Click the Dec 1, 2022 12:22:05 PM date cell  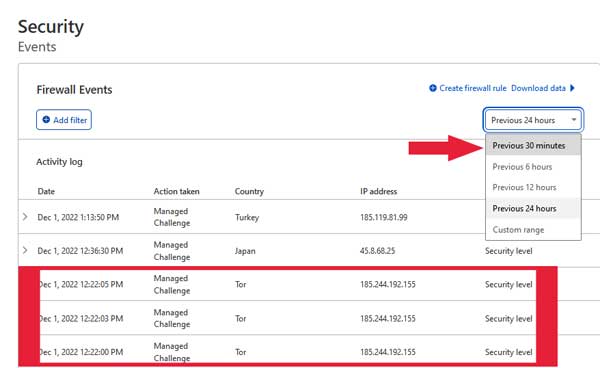click(81, 284)
